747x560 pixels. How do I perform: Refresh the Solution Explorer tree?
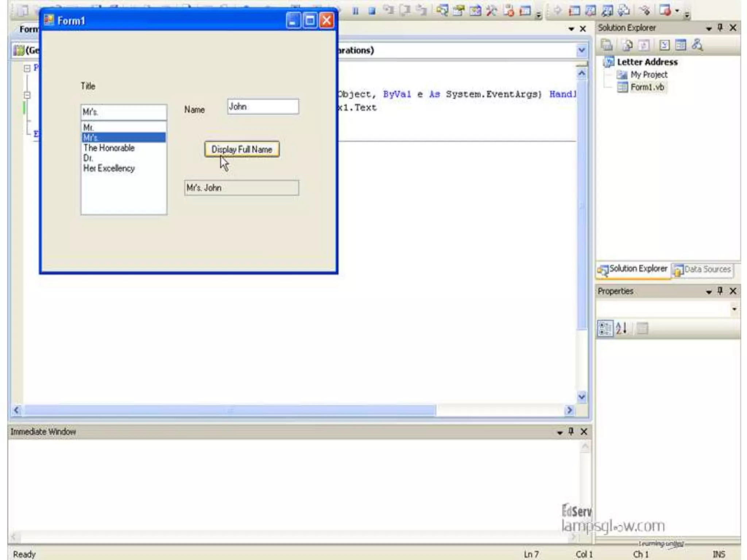644,45
